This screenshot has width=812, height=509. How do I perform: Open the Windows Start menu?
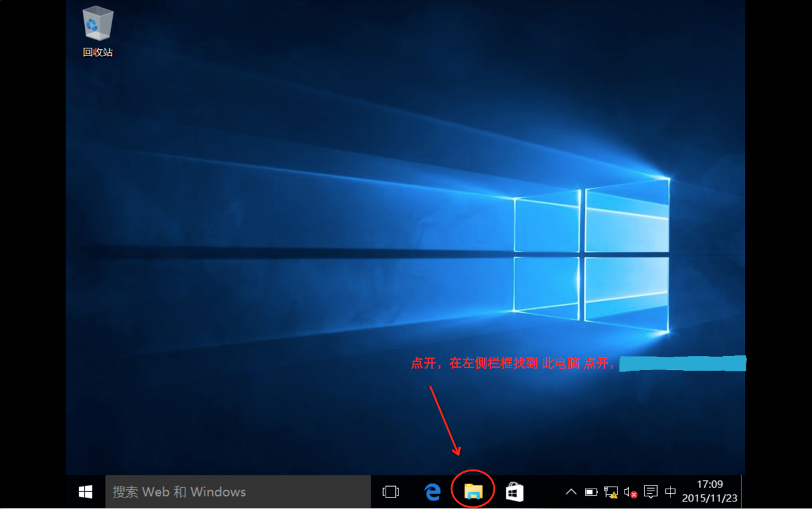point(85,492)
